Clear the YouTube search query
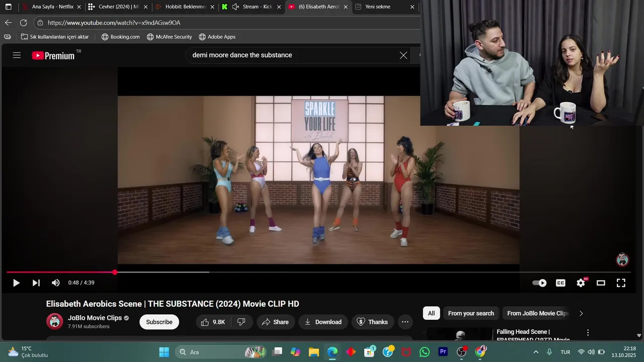Viewport: 644px width, 362px height. coord(404,55)
